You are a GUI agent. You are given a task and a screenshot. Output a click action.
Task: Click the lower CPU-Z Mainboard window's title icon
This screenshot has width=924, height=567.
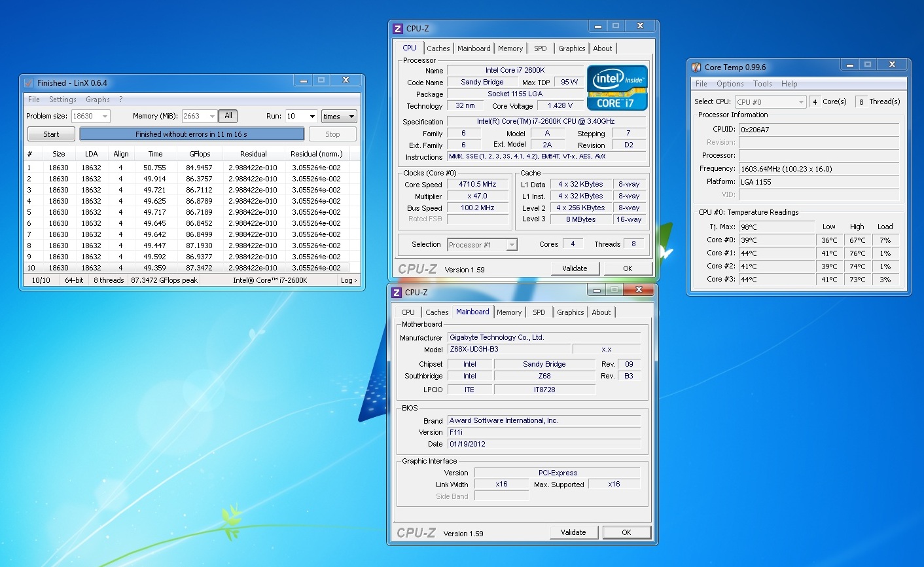(x=397, y=293)
